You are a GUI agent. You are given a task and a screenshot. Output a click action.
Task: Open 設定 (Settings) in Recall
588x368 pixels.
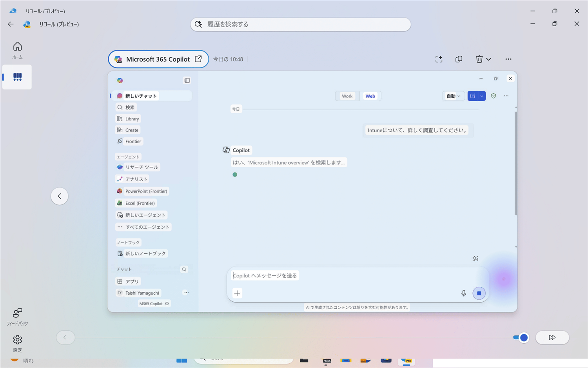[17, 343]
